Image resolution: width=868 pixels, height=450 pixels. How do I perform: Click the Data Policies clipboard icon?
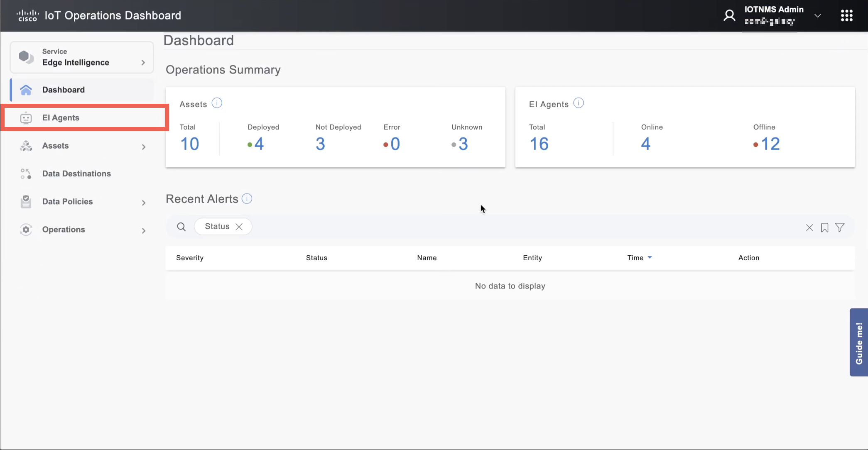tap(26, 202)
